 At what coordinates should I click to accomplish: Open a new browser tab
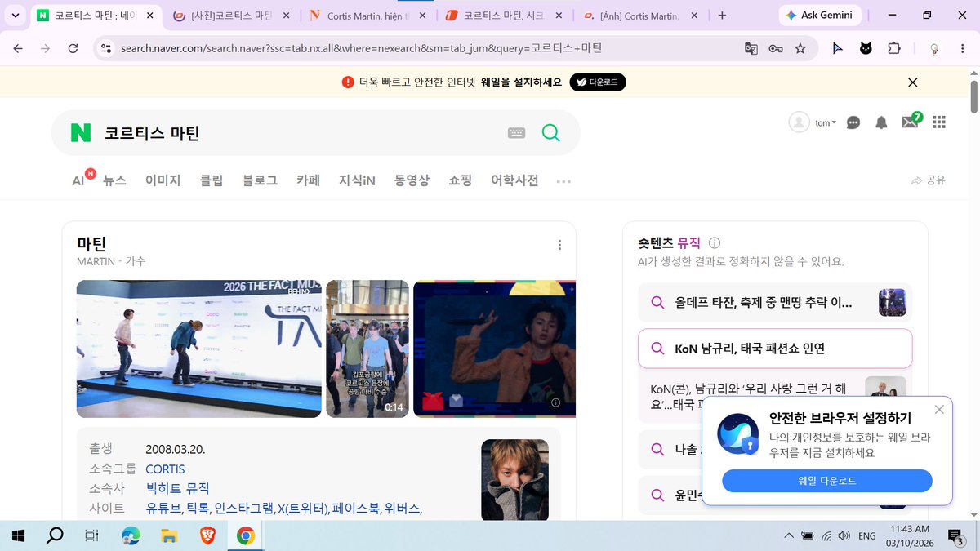point(722,16)
